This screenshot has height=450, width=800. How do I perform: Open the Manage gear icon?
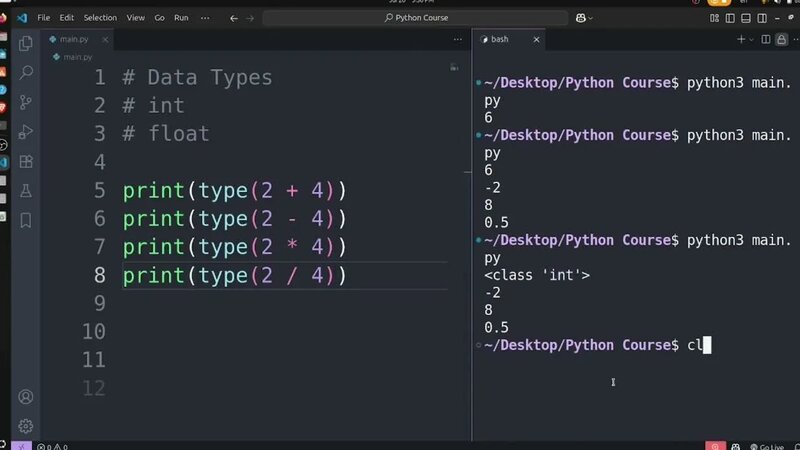click(26, 426)
